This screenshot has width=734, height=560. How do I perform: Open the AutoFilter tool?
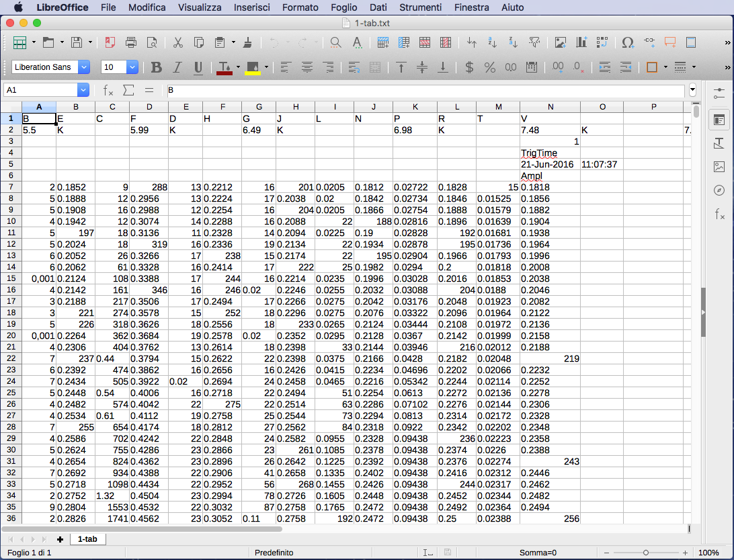point(534,42)
